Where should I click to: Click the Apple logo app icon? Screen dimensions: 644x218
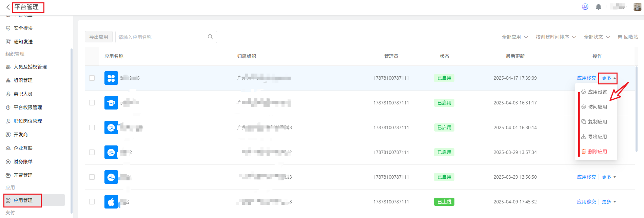(111, 202)
